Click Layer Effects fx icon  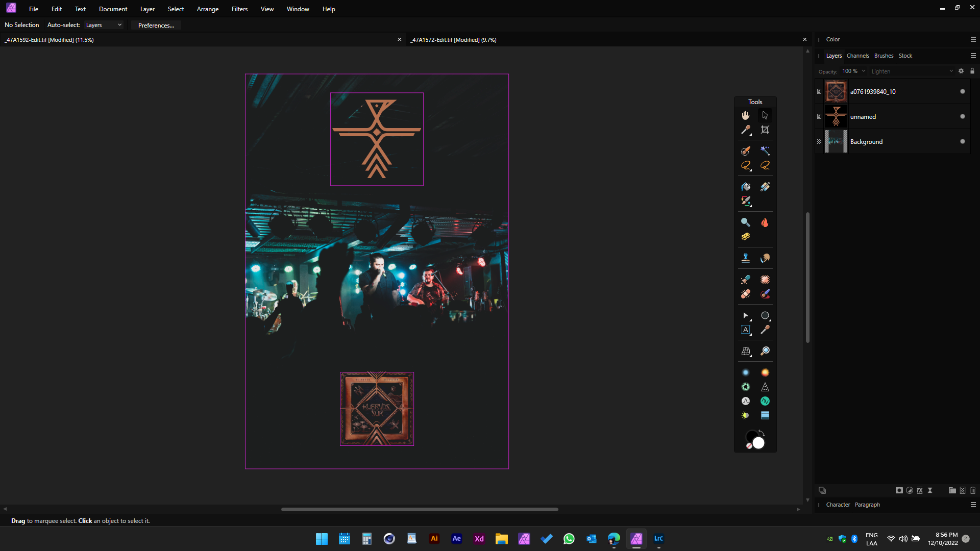point(920,490)
